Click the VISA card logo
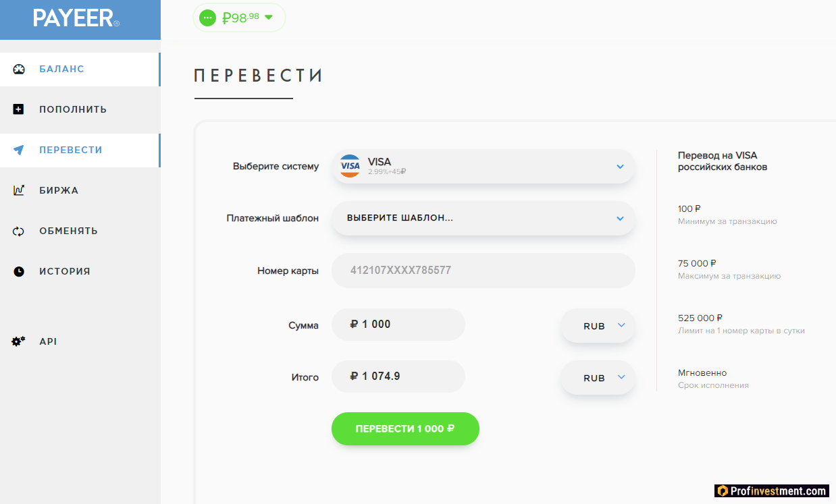Viewport: 836px width, 504px height. [x=350, y=166]
